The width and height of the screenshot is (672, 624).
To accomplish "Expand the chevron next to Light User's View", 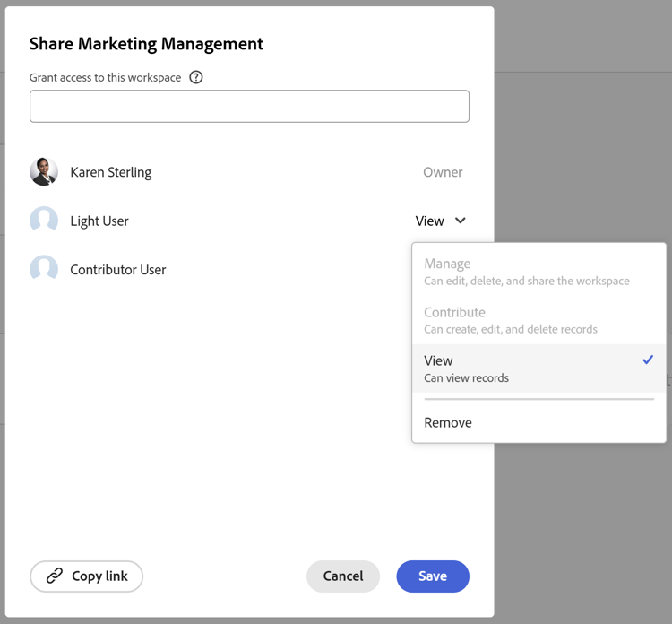I will 461,221.
